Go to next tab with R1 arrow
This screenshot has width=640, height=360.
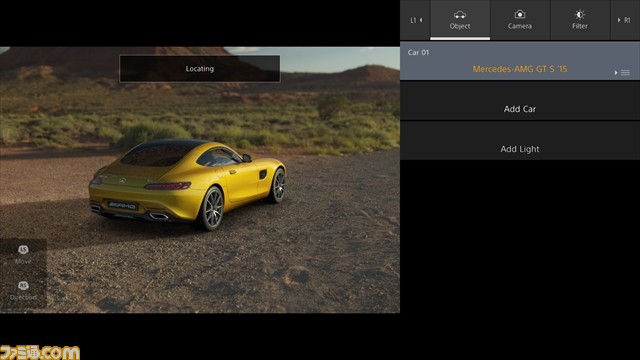coord(624,20)
